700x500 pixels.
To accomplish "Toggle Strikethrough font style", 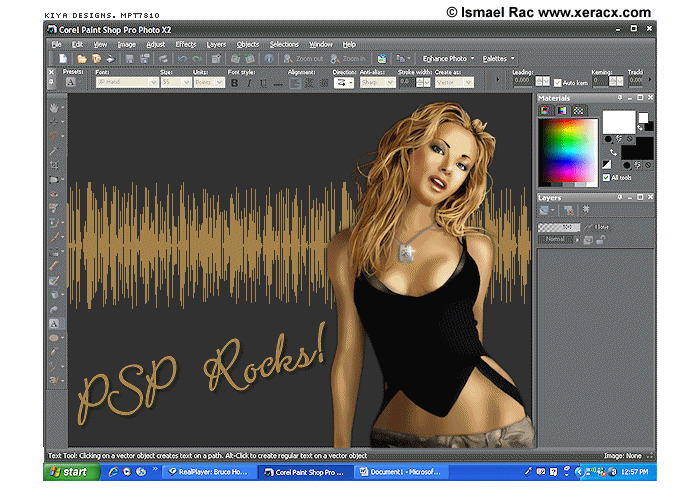I will click(277, 83).
